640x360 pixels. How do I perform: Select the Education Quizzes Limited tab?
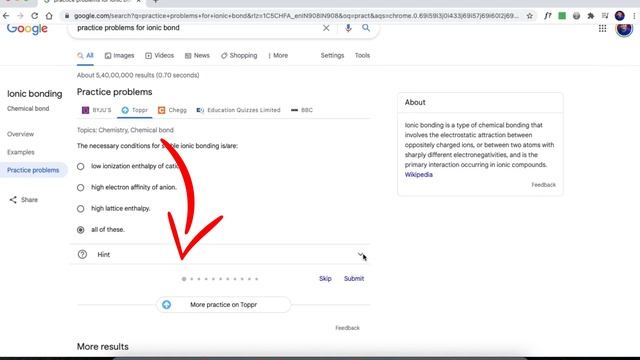[x=238, y=110]
